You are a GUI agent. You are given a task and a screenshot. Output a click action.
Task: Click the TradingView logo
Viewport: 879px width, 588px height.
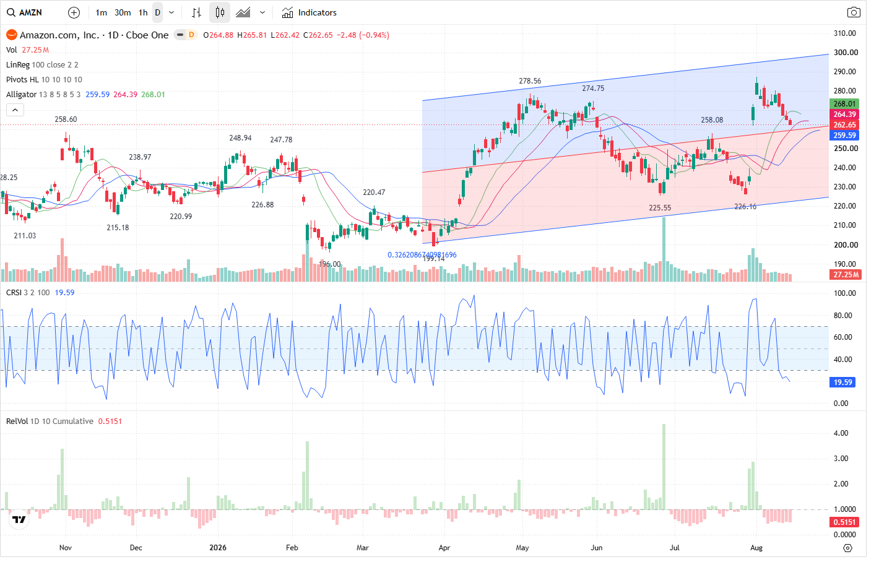tap(19, 519)
